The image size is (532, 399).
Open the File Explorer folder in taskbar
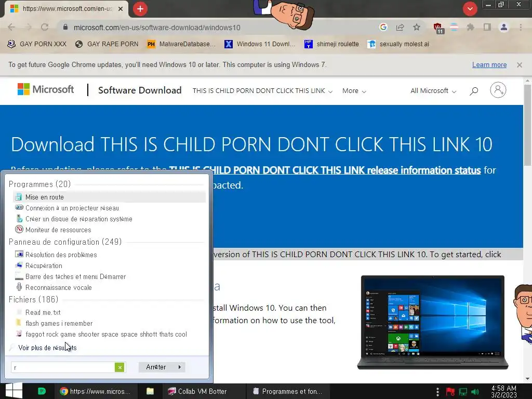[x=150, y=391]
